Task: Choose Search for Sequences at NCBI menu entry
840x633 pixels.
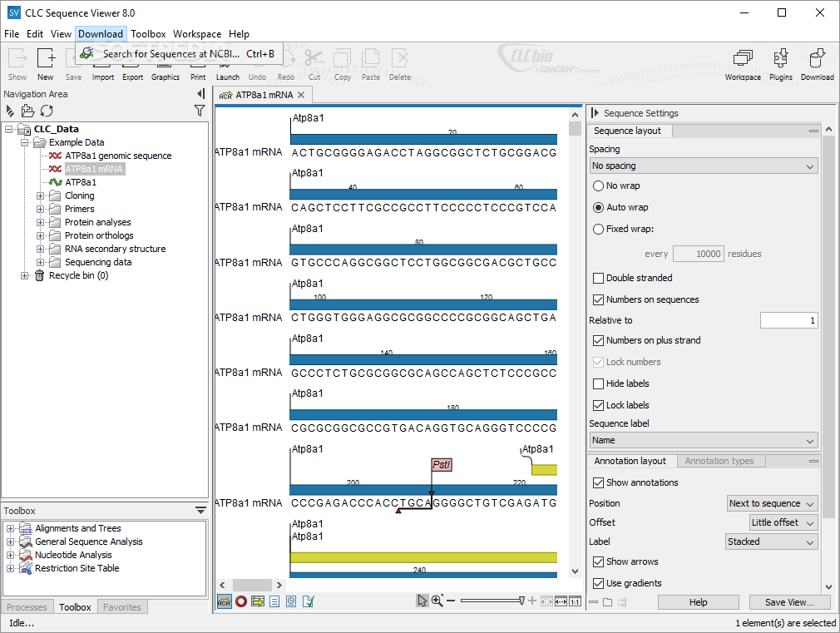Action: tap(178, 53)
